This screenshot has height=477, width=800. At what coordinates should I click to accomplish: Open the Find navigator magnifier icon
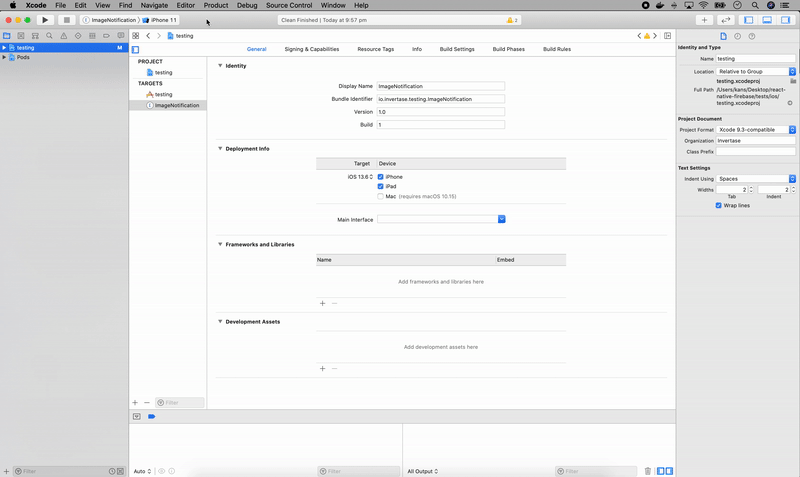tap(49, 36)
